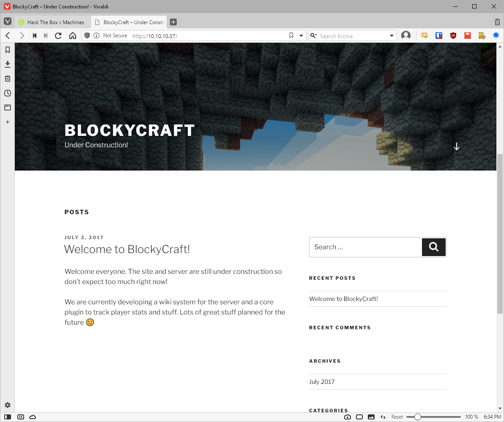Open the Bookmarks side panel
This screenshot has height=422, width=504.
[7, 50]
